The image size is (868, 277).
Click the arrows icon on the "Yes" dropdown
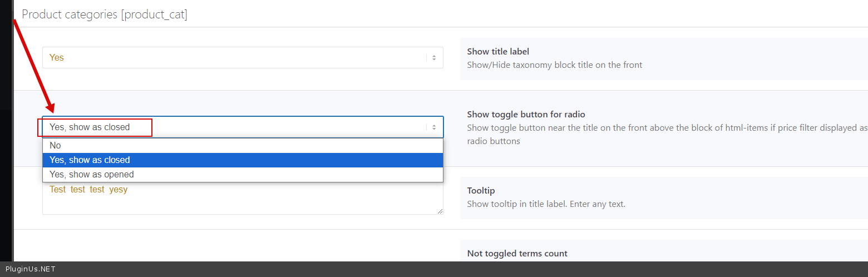(x=434, y=58)
